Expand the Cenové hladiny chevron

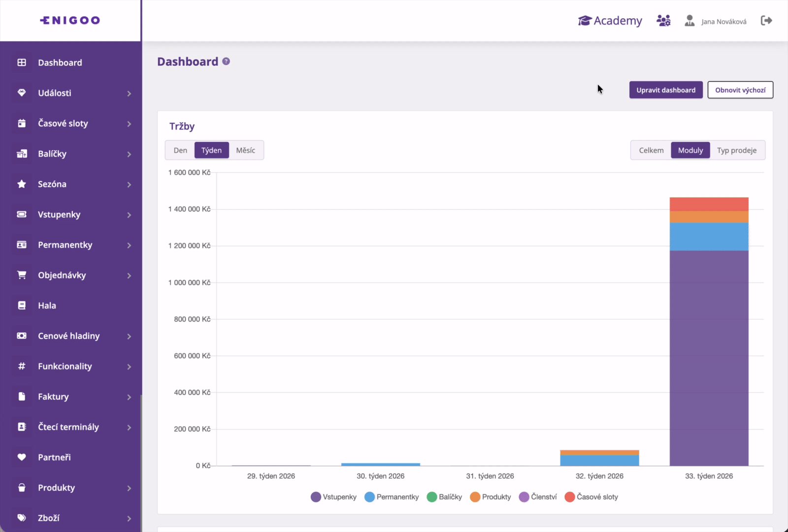[129, 336]
